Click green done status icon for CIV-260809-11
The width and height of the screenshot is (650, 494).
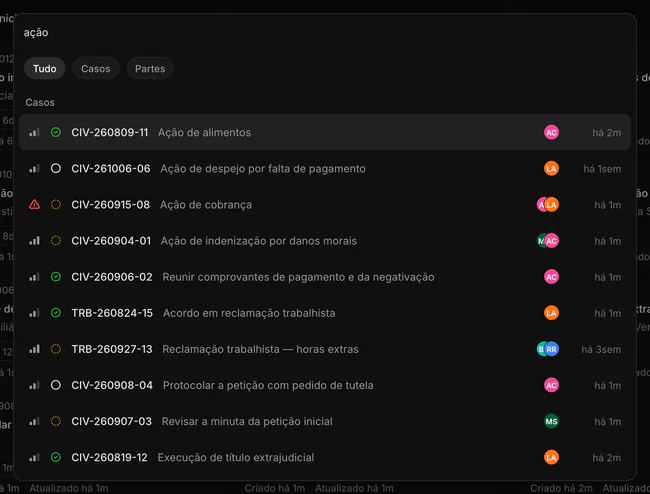pyautogui.click(x=56, y=132)
